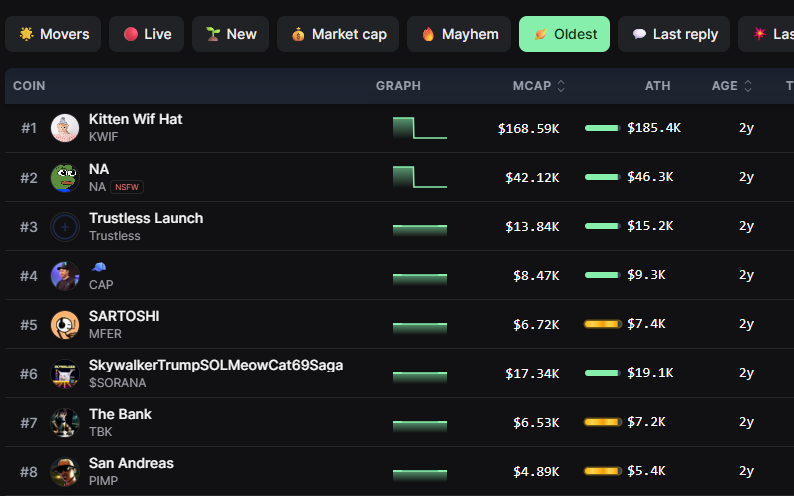794x496 pixels.
Task: Click the blue cap emoji name
Action: [x=98, y=267]
